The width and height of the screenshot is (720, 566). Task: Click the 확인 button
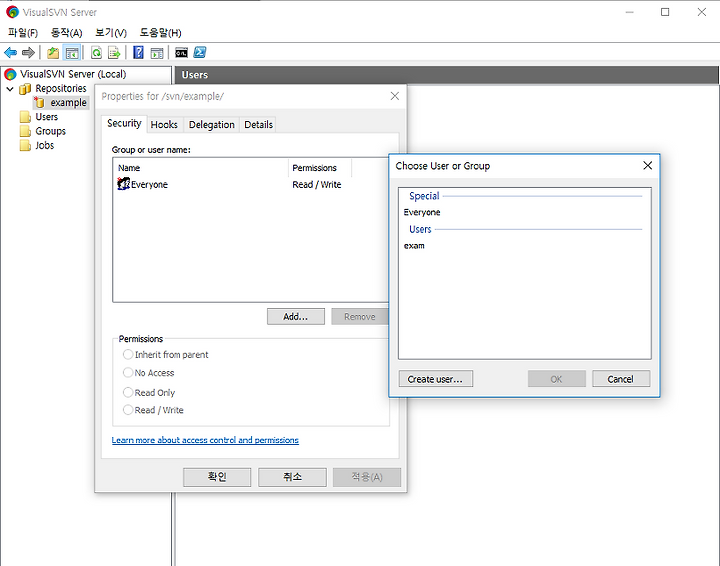[x=217, y=477]
